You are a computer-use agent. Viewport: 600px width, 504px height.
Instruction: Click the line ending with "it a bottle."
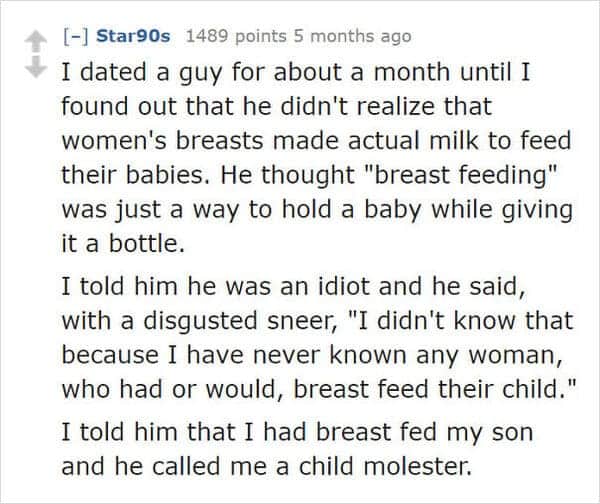pos(123,243)
